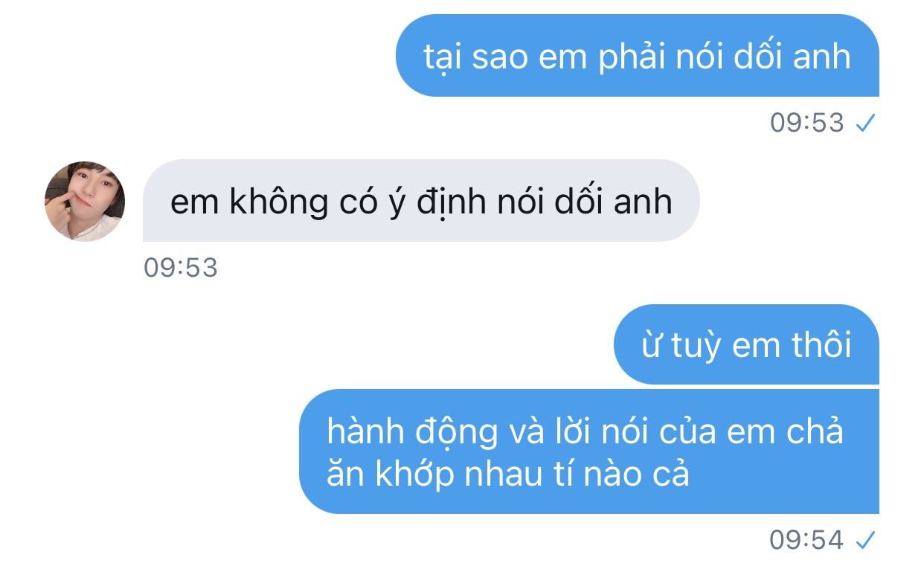Select the message 'tại sao em phải nói dối anh'
Viewport: 924px width, 569px height.
coord(637,56)
